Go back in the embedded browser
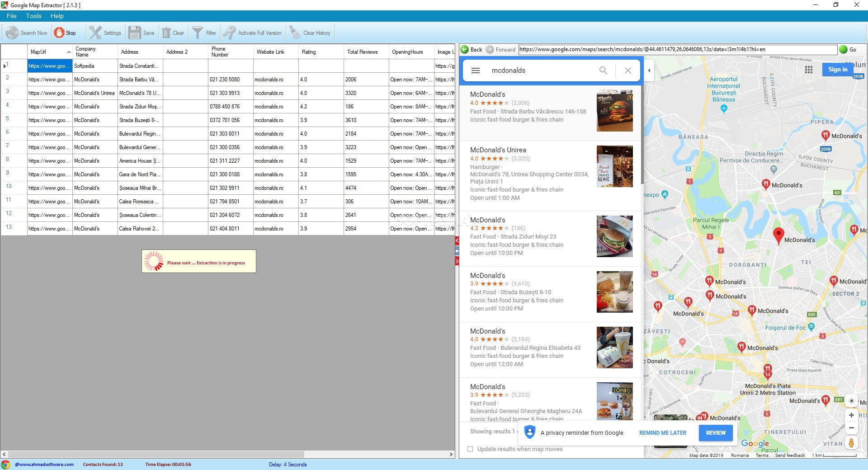Screen dimensions: 868x470 (x=472, y=50)
